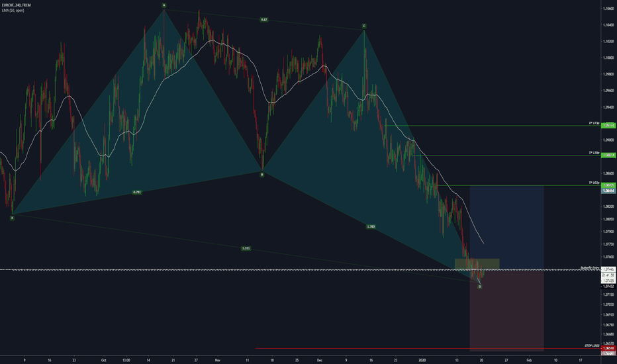Image resolution: width=617 pixels, height=364 pixels.
Task: Click the red stop-loss zone rectangle
Action: coord(507,311)
